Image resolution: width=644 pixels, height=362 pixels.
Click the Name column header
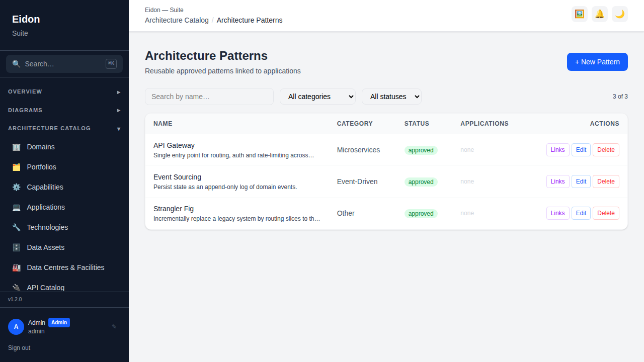pos(163,124)
